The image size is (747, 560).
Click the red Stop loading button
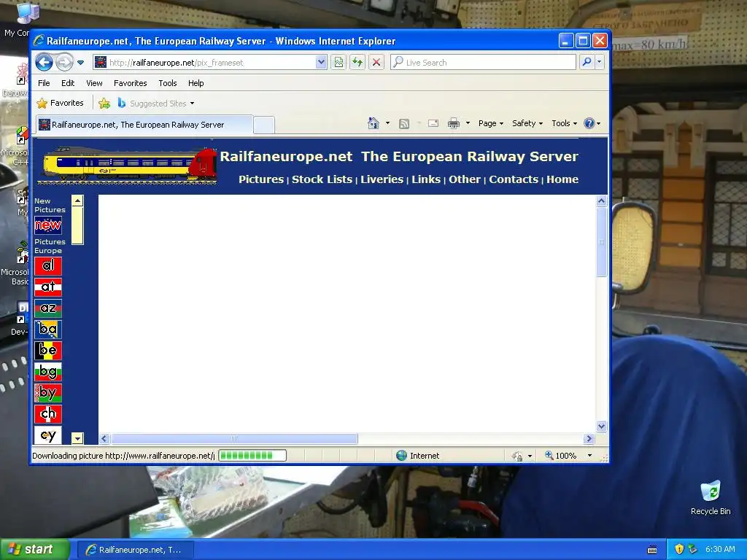[376, 63]
